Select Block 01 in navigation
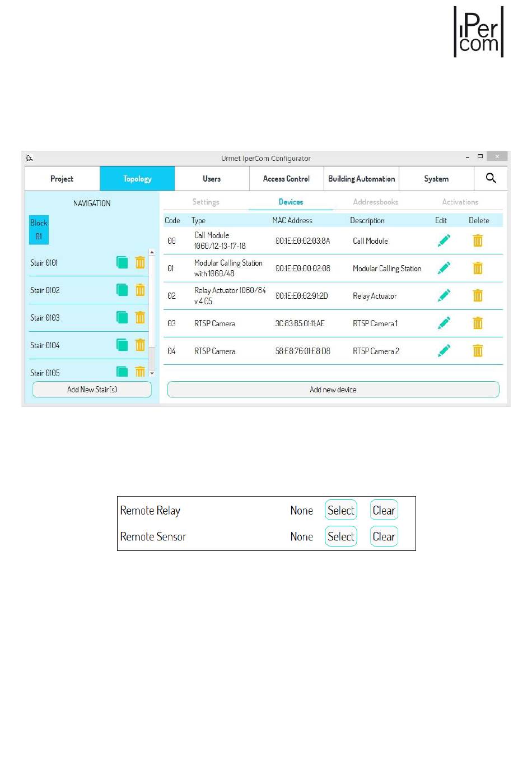This screenshot has width=532, height=783. (39, 230)
